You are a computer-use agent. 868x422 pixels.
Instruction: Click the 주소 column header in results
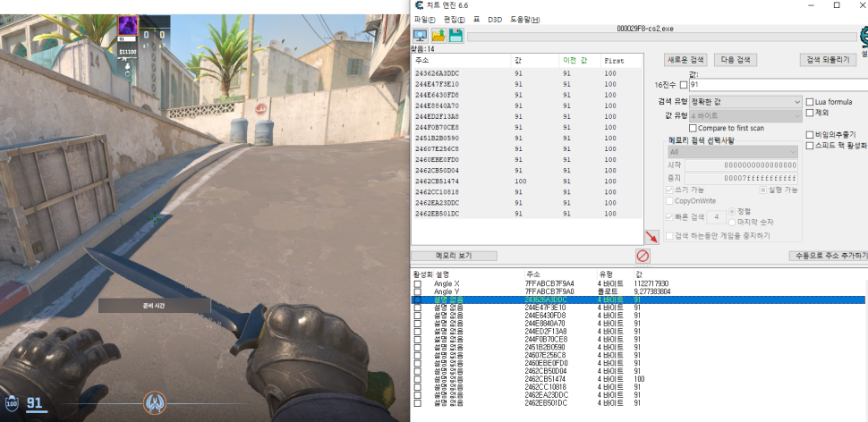coord(461,60)
